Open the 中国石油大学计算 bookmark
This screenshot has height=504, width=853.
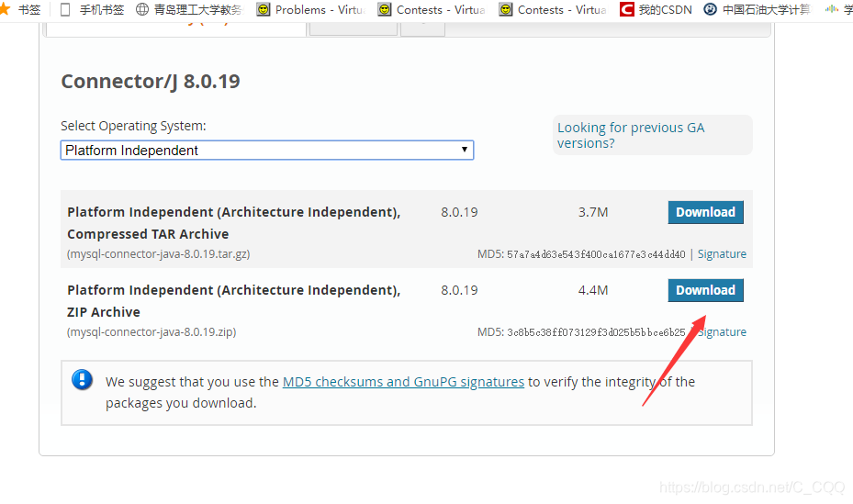(758, 10)
